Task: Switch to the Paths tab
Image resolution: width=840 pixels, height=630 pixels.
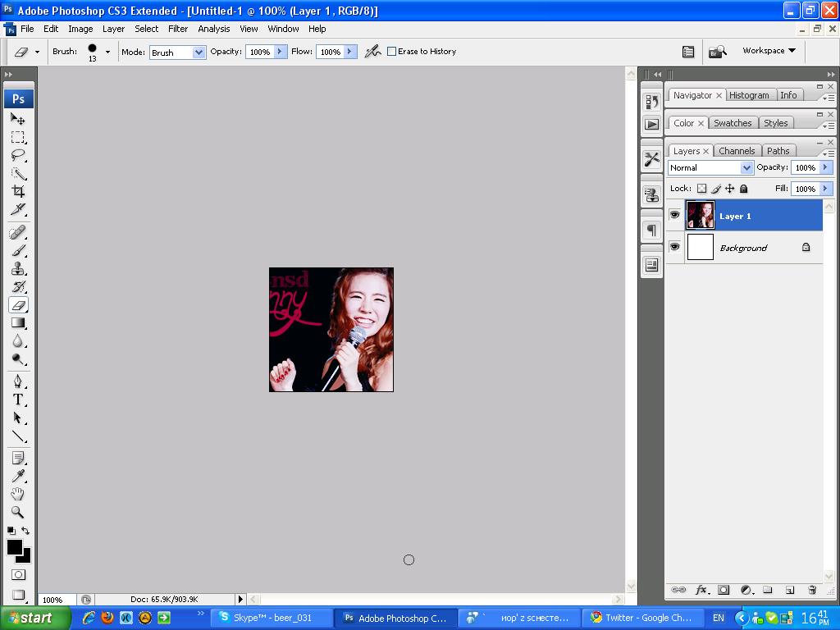Action: click(x=778, y=151)
